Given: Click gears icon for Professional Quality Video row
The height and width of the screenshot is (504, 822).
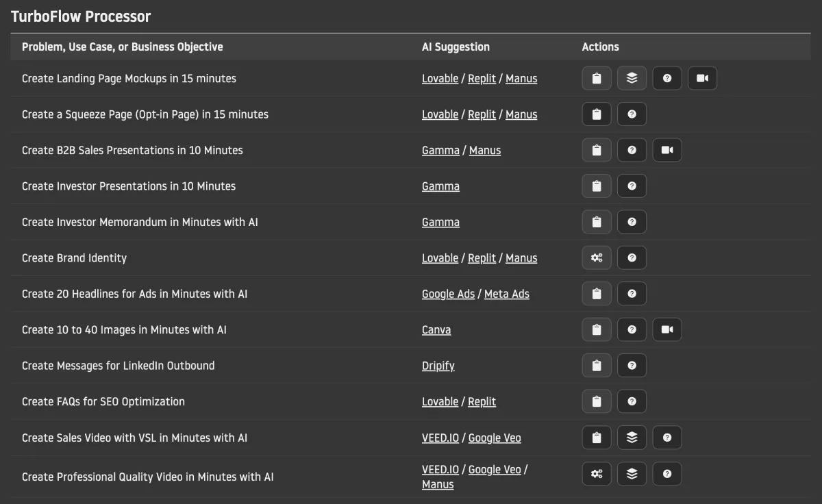Looking at the screenshot, I should pyautogui.click(x=597, y=473).
